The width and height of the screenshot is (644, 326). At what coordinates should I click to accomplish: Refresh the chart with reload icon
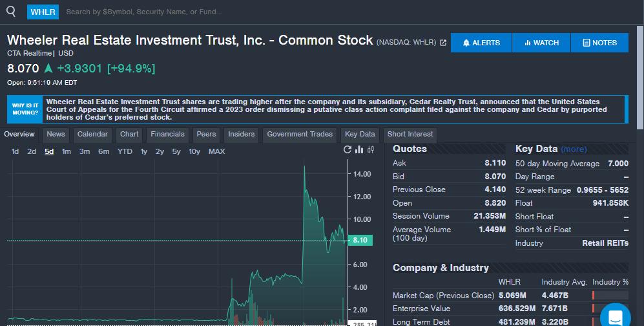pyautogui.click(x=347, y=149)
